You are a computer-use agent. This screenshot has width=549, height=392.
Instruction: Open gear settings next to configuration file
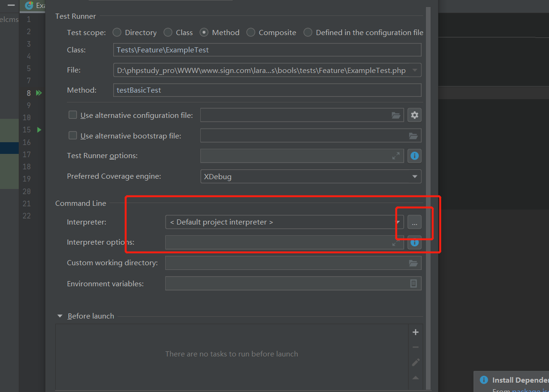coord(415,115)
